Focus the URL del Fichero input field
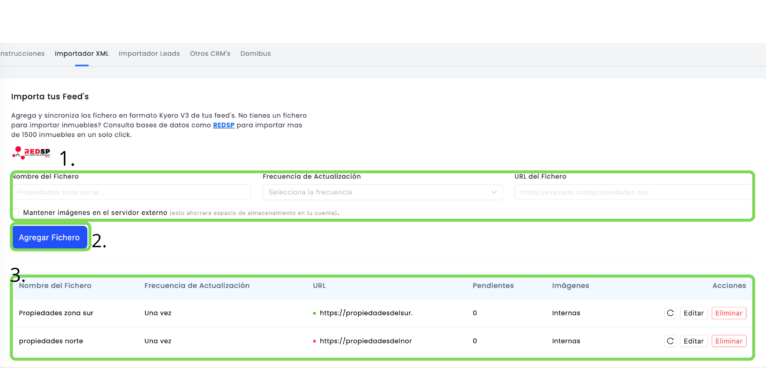Screen dimensions: 768x368 [x=633, y=192]
